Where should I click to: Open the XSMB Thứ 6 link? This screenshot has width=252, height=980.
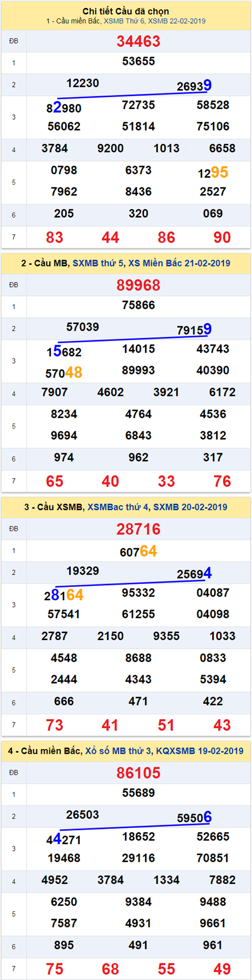point(124,22)
